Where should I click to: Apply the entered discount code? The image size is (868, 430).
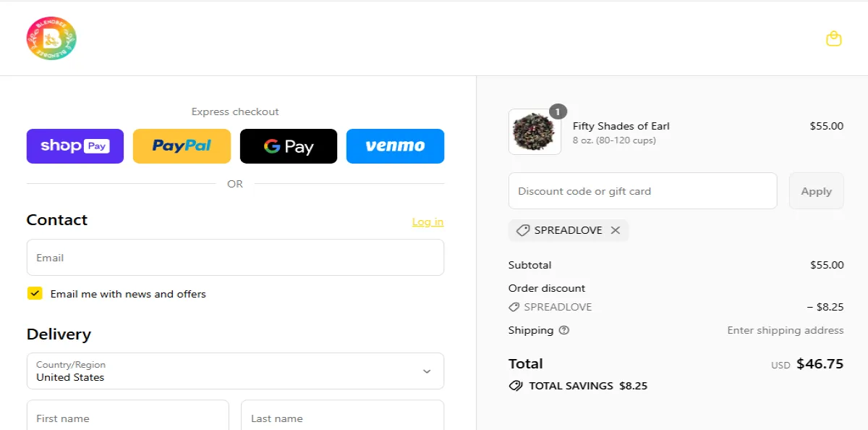pyautogui.click(x=816, y=190)
